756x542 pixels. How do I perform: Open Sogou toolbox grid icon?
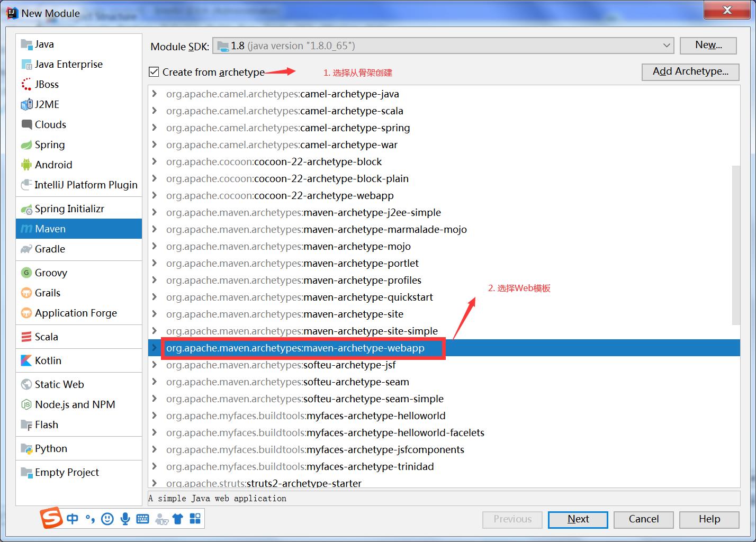[195, 519]
